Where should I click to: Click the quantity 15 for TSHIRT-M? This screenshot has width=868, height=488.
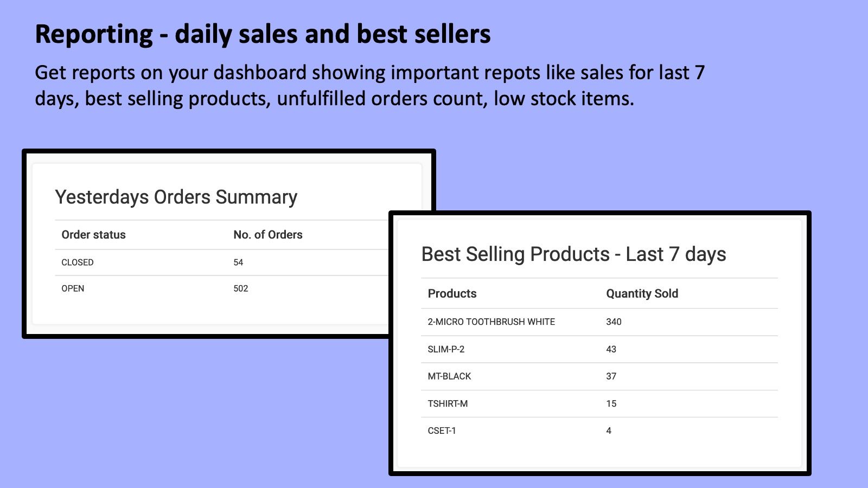611,403
